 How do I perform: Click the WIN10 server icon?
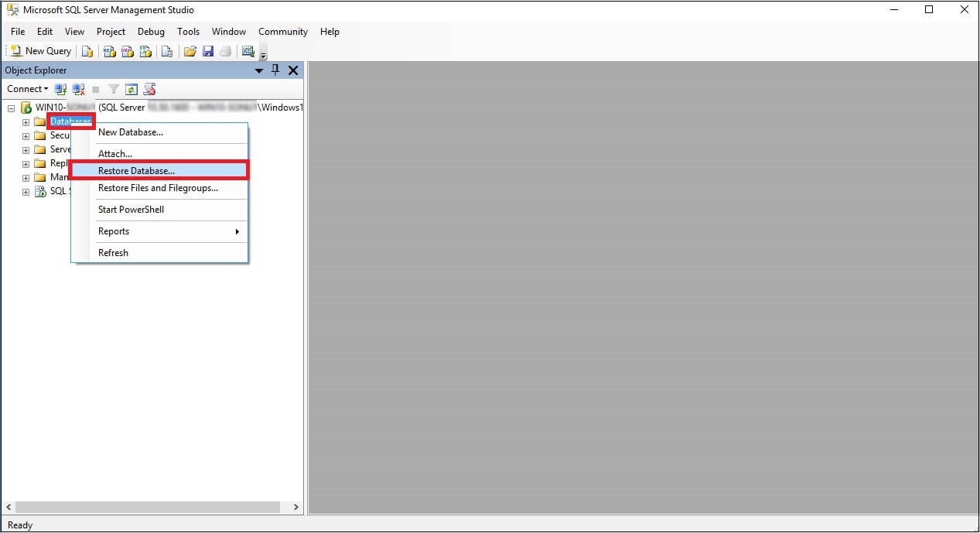(x=26, y=108)
